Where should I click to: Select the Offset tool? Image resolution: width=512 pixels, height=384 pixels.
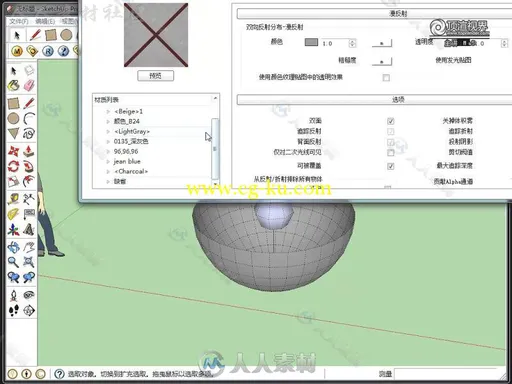[29, 181]
